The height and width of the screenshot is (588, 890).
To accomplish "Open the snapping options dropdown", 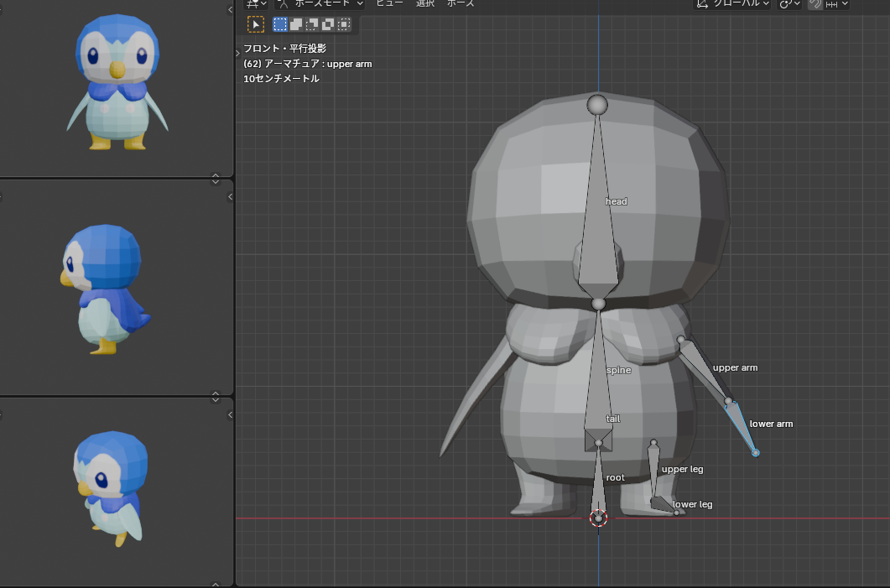I will tap(837, 3).
